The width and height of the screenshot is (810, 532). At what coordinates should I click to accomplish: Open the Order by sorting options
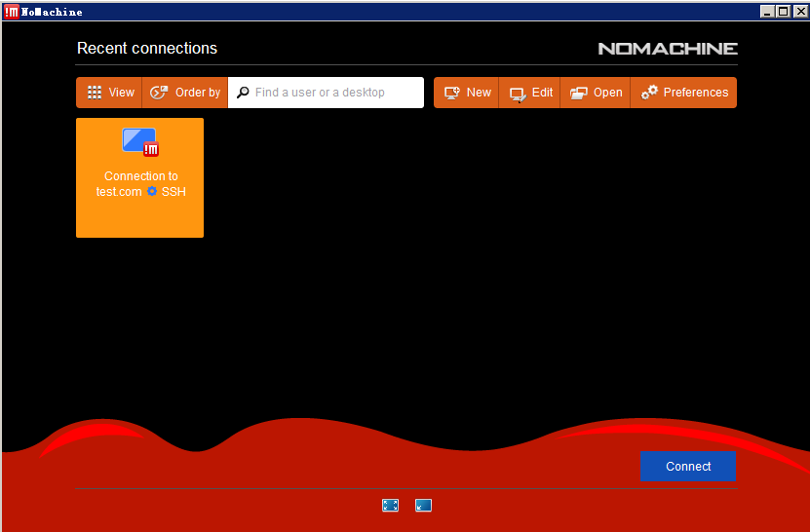[x=185, y=93]
